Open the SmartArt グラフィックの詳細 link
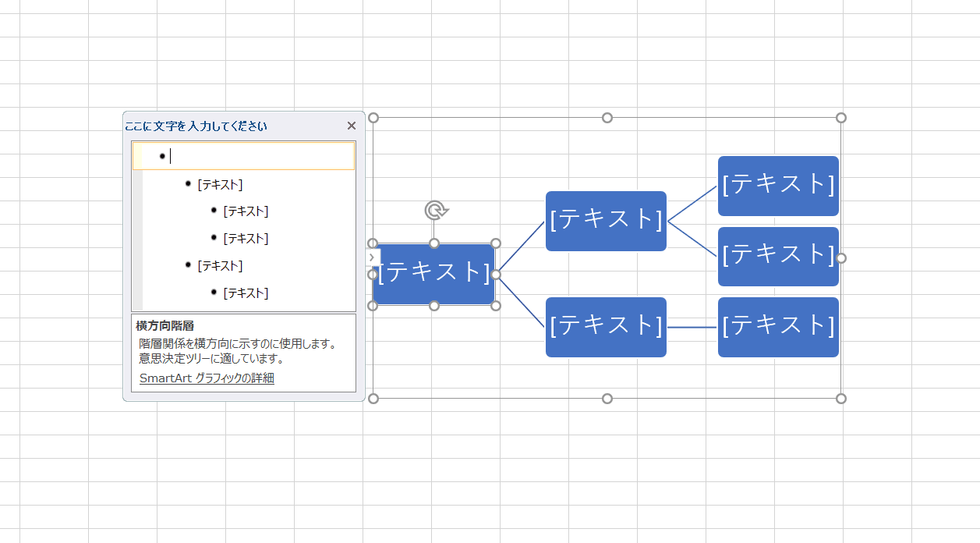 207,378
